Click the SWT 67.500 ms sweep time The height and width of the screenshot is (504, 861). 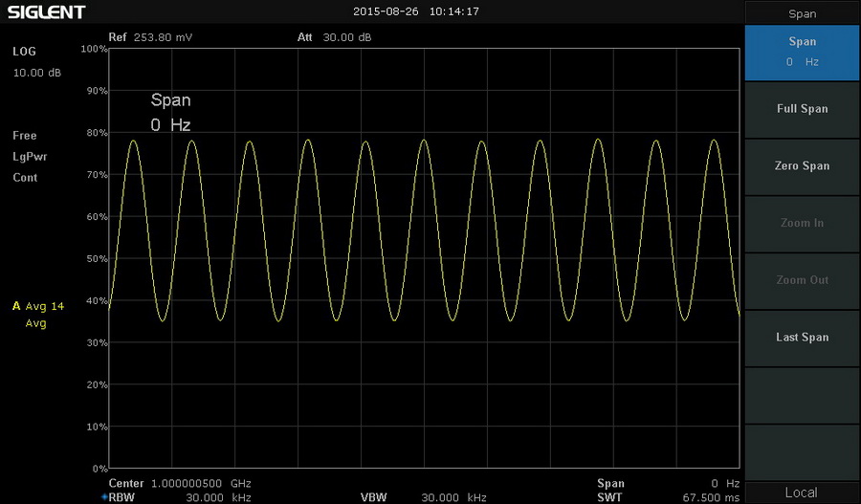click(669, 497)
